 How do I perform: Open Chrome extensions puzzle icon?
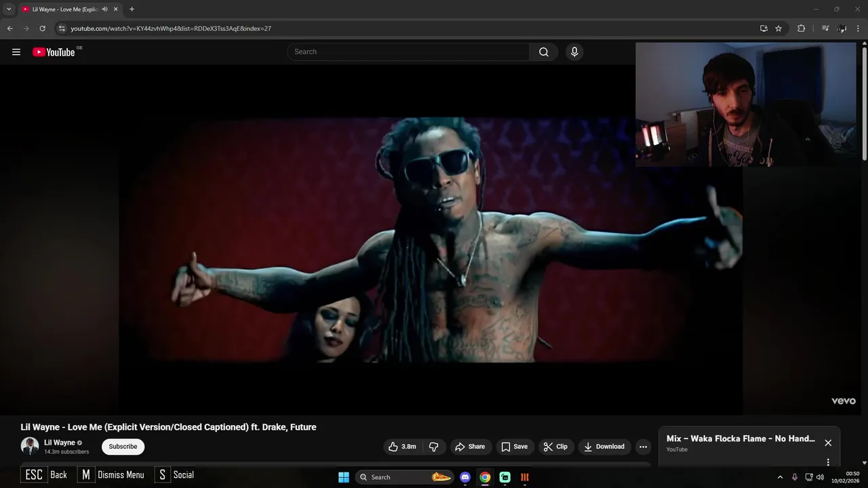tap(801, 28)
